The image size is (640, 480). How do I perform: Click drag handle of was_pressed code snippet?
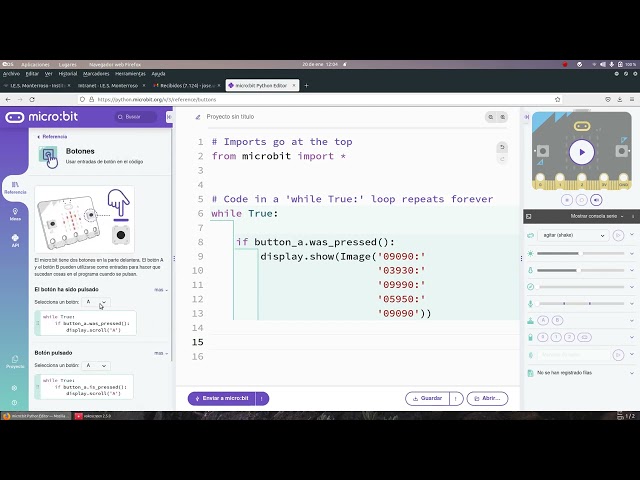(x=38, y=323)
